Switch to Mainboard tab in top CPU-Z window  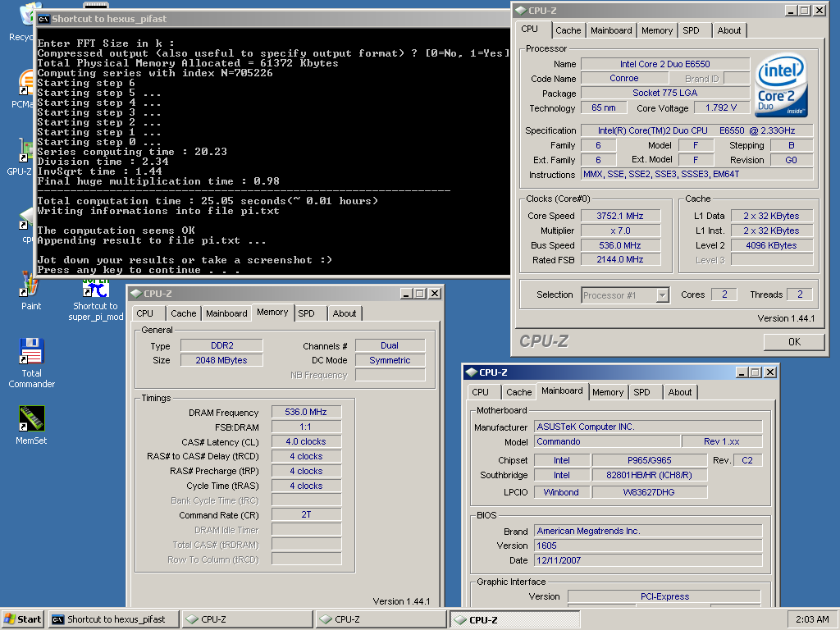(611, 30)
